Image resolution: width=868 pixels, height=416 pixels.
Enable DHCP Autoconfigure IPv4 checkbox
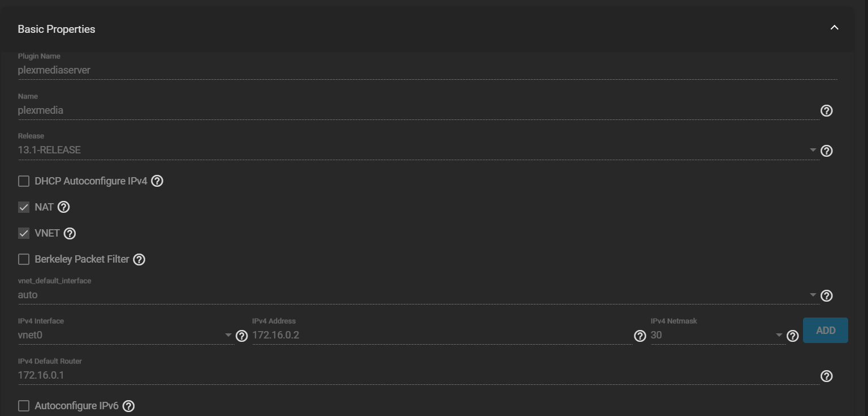[x=24, y=181]
